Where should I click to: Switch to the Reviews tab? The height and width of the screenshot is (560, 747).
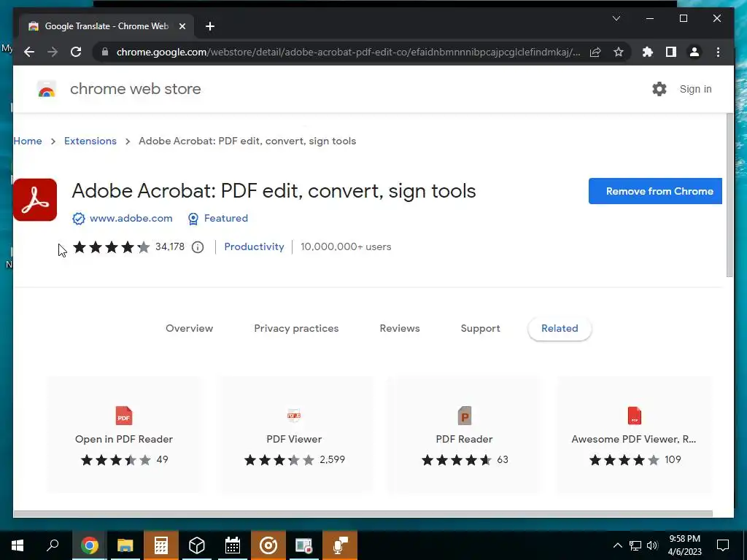point(400,328)
